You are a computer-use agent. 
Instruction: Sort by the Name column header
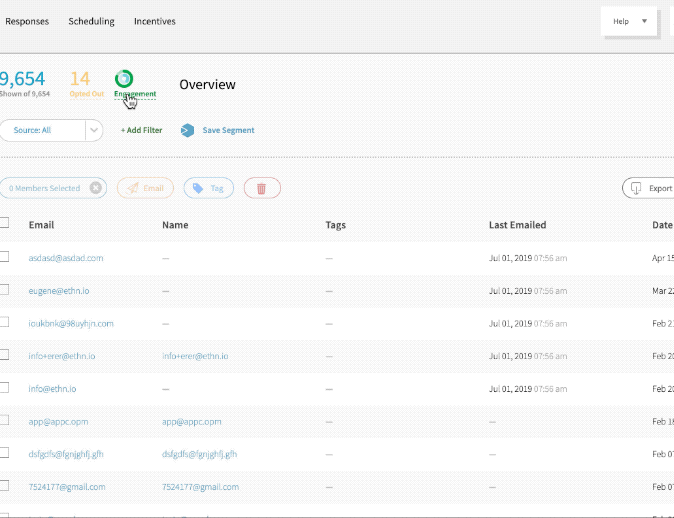pyautogui.click(x=175, y=225)
